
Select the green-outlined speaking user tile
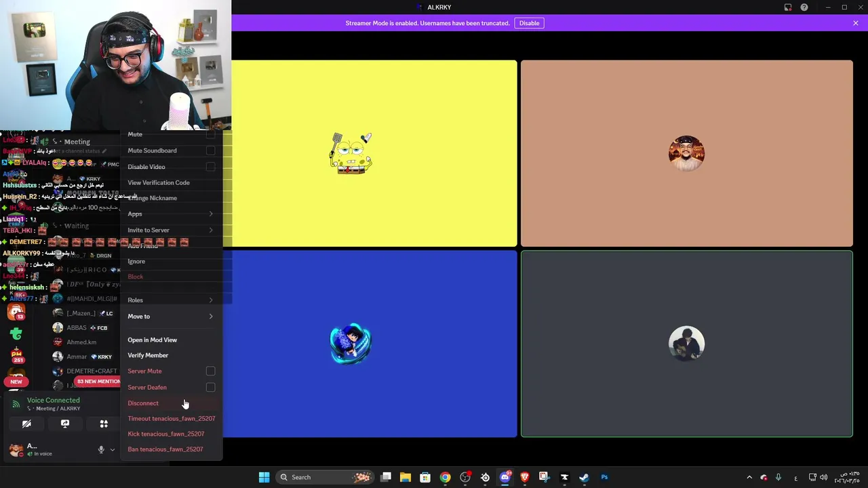pyautogui.click(x=687, y=344)
